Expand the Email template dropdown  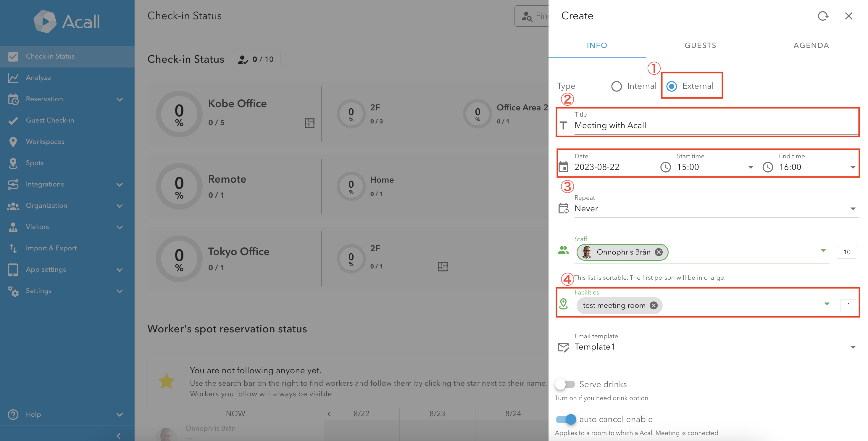pos(853,347)
